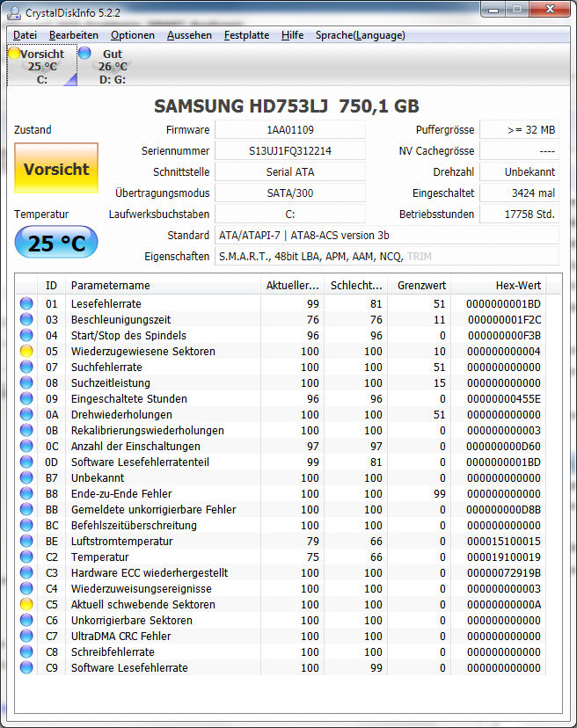Click yellow warning orb for Wiederzugewiesene Sektoren
The width and height of the screenshot is (577, 728).
click(x=26, y=351)
